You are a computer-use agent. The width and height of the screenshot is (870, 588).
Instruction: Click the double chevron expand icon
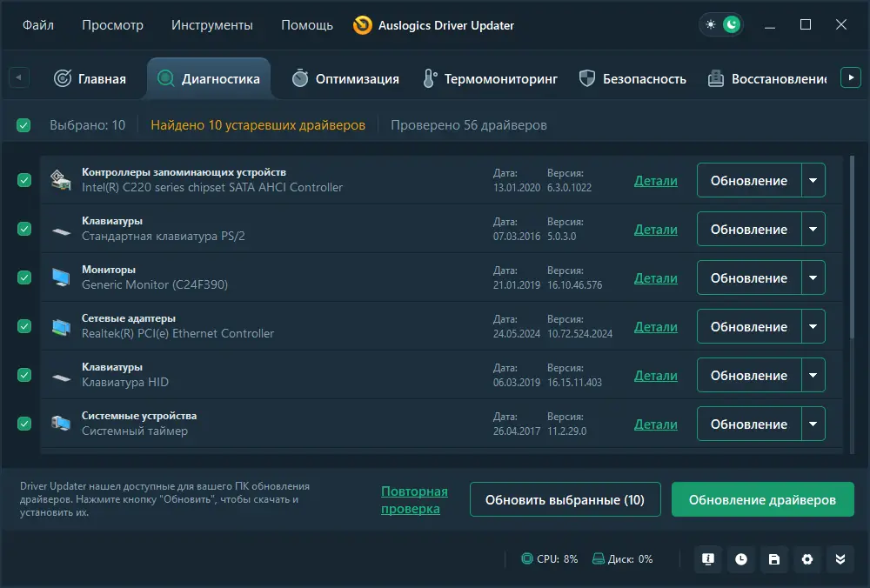click(x=840, y=559)
